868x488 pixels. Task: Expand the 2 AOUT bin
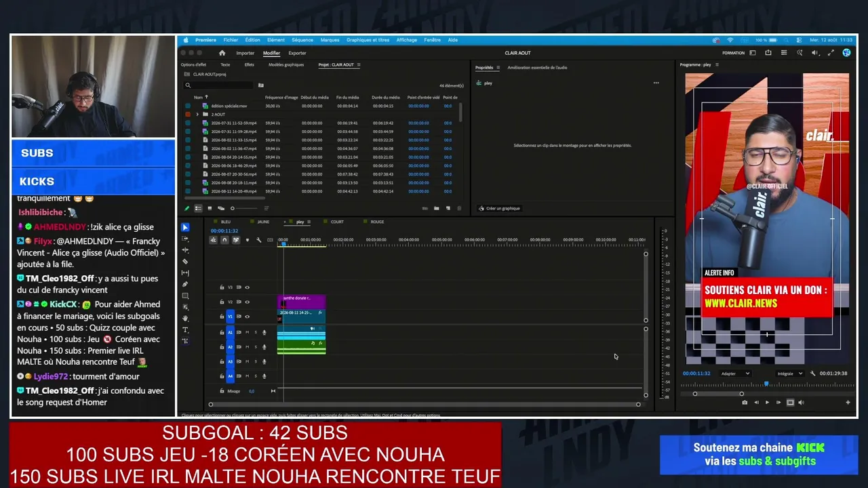point(197,115)
